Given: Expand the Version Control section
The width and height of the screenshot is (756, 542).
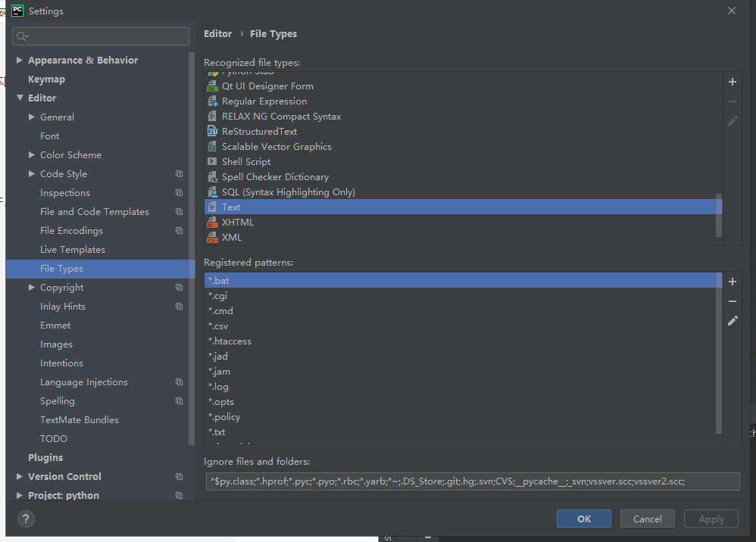Looking at the screenshot, I should point(19,476).
